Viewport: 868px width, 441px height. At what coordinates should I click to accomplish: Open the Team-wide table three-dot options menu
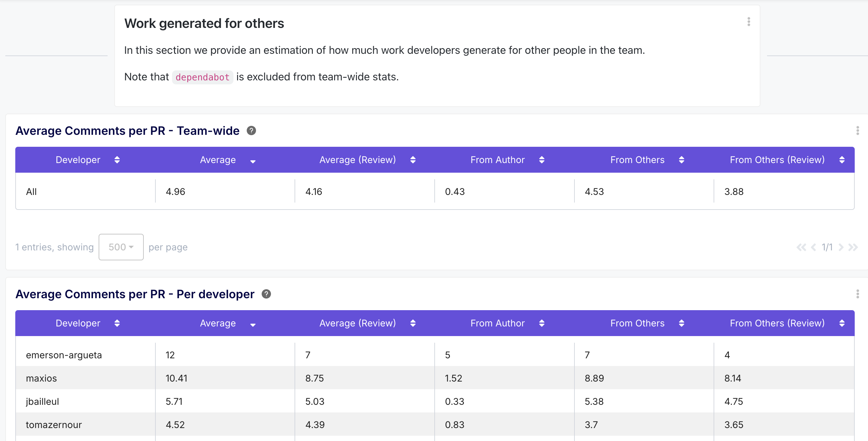(x=857, y=131)
